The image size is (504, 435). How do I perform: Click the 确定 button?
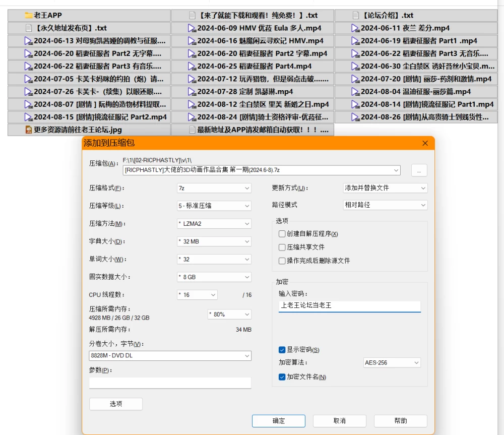[x=279, y=421]
